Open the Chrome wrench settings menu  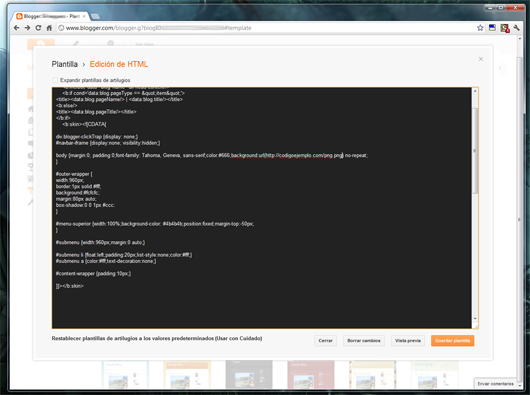click(x=516, y=28)
